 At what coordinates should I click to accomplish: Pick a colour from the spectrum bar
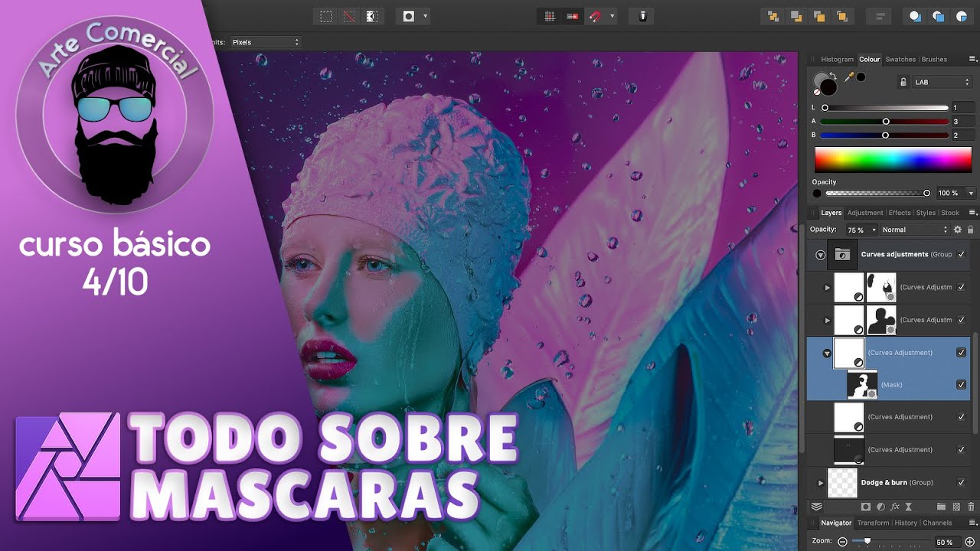click(893, 159)
